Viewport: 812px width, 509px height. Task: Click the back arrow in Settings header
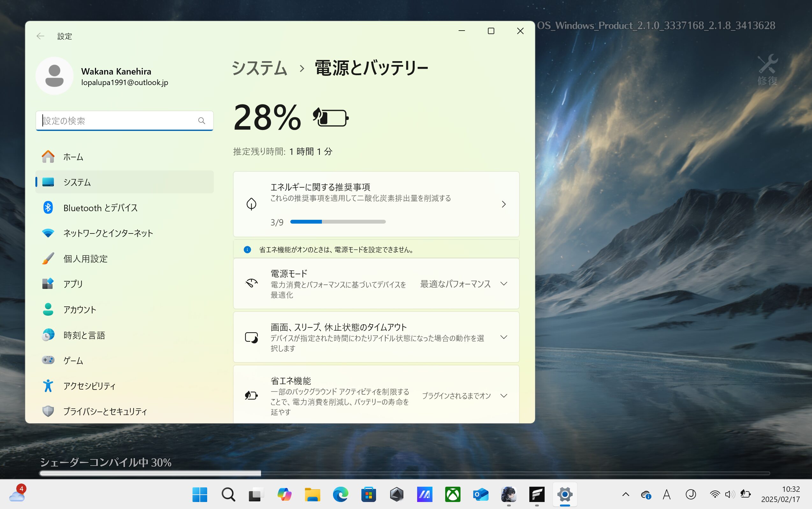pos(40,36)
